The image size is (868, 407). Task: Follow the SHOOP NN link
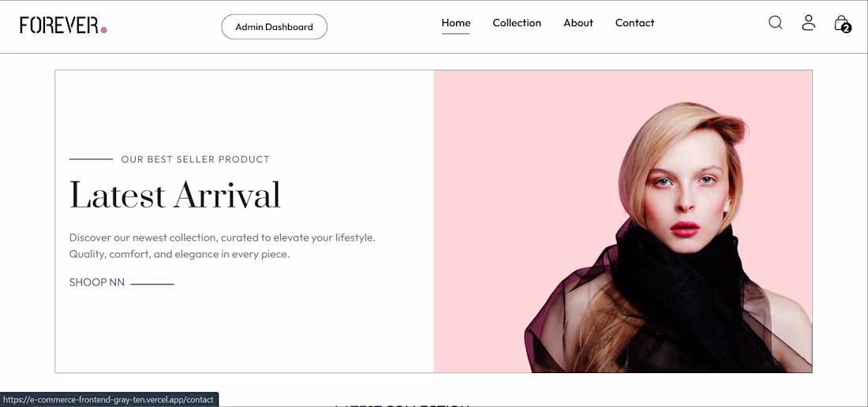click(97, 282)
